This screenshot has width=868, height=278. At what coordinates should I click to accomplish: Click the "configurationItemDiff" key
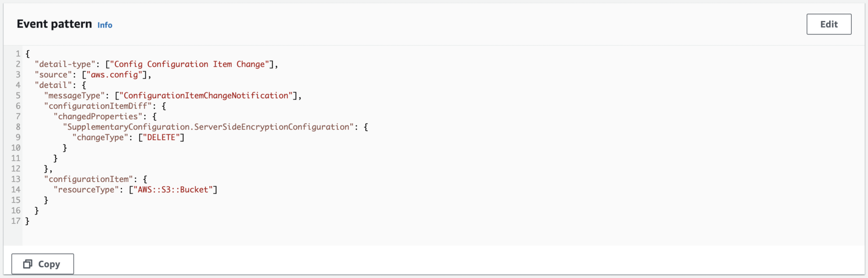click(x=98, y=106)
